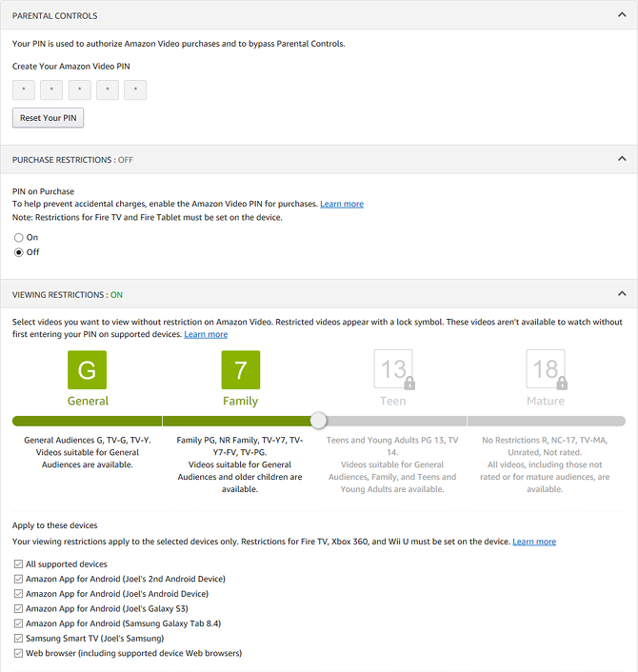
Task: Click the last PIN digit field
Action: (135, 90)
